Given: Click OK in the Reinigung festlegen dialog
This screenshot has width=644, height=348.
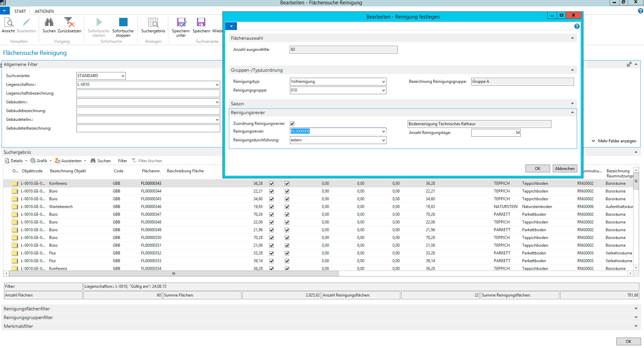Looking at the screenshot, I should 537,169.
